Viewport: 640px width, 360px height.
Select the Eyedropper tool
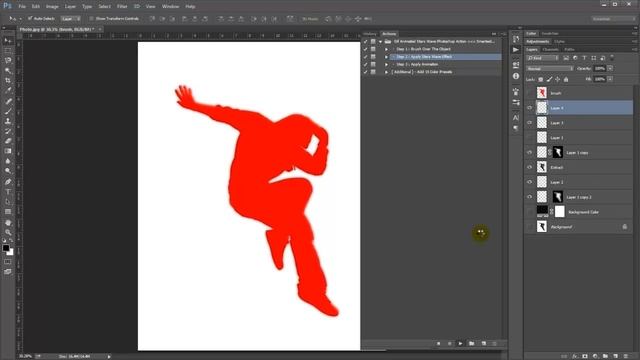[8, 91]
